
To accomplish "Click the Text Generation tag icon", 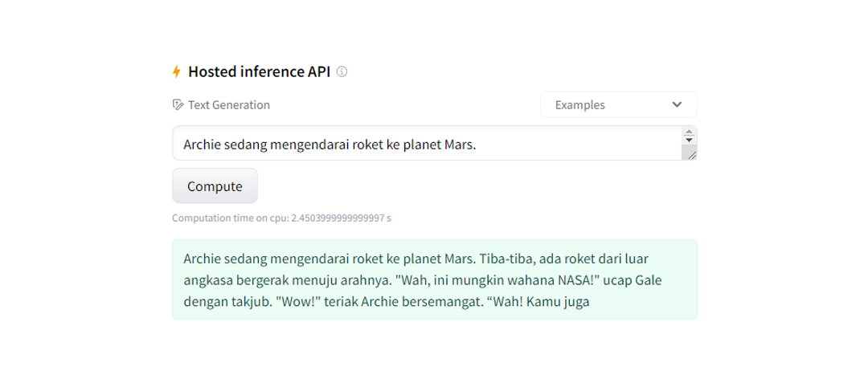I will (178, 104).
